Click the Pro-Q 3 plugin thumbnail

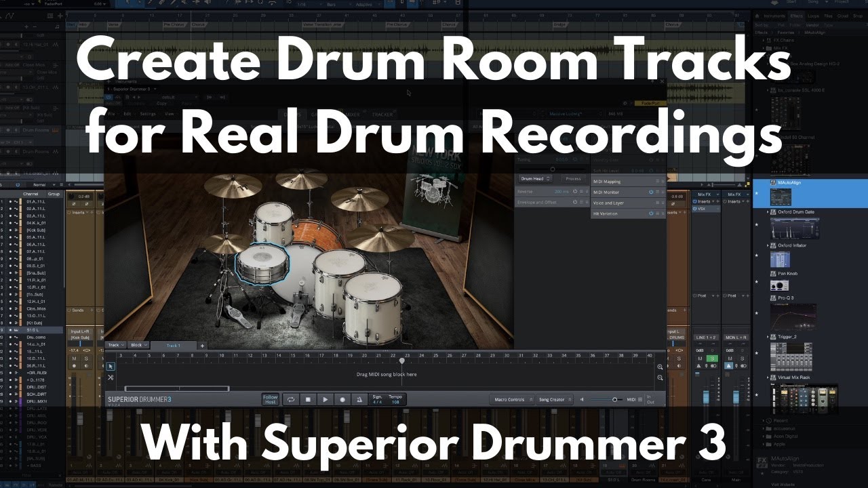[x=793, y=316]
